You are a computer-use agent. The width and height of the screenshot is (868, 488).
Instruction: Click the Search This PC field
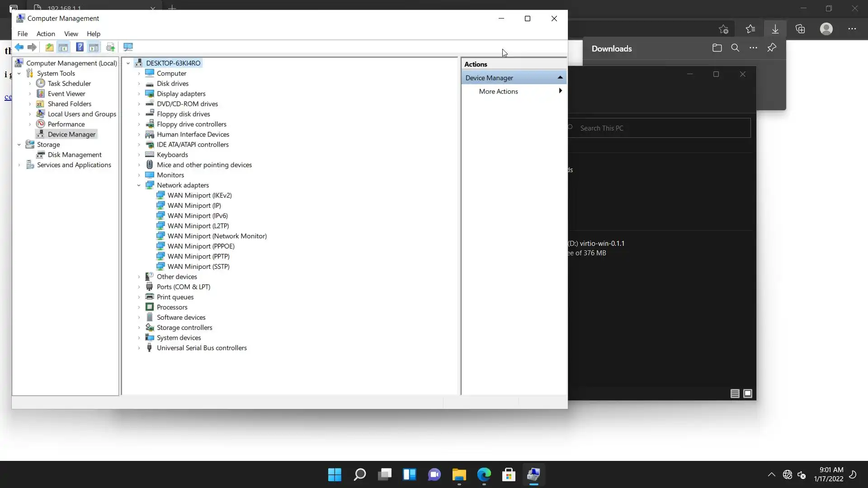click(x=660, y=128)
